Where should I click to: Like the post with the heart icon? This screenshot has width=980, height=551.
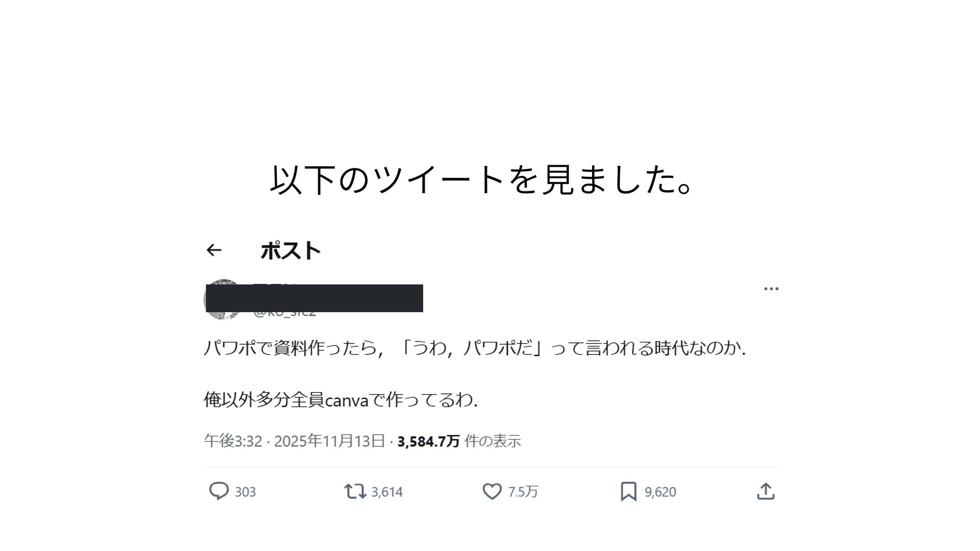(492, 491)
